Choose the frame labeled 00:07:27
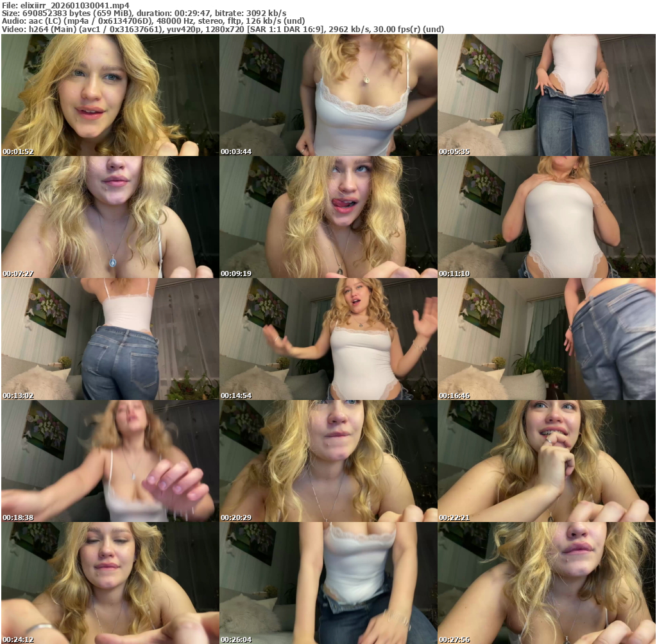This screenshot has width=657, height=644. pos(110,216)
